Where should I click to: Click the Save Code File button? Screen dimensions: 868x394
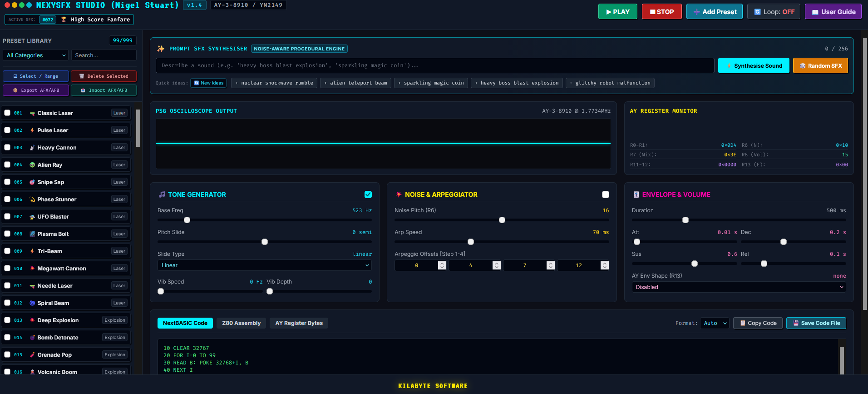coord(816,323)
